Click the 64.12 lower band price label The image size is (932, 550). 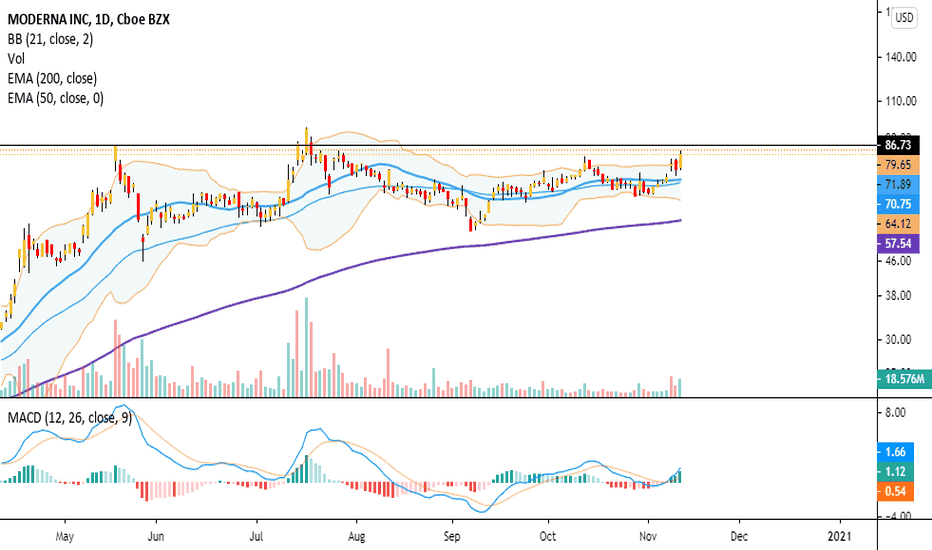click(898, 224)
